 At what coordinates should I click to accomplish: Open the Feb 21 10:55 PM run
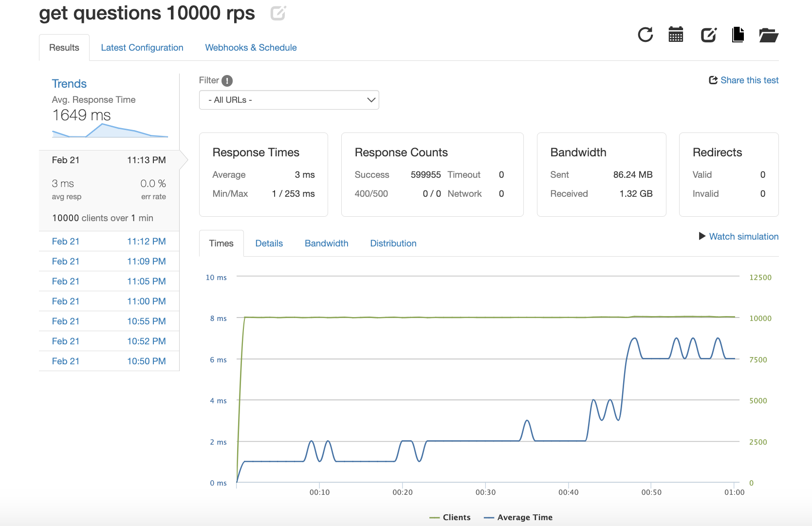(109, 321)
